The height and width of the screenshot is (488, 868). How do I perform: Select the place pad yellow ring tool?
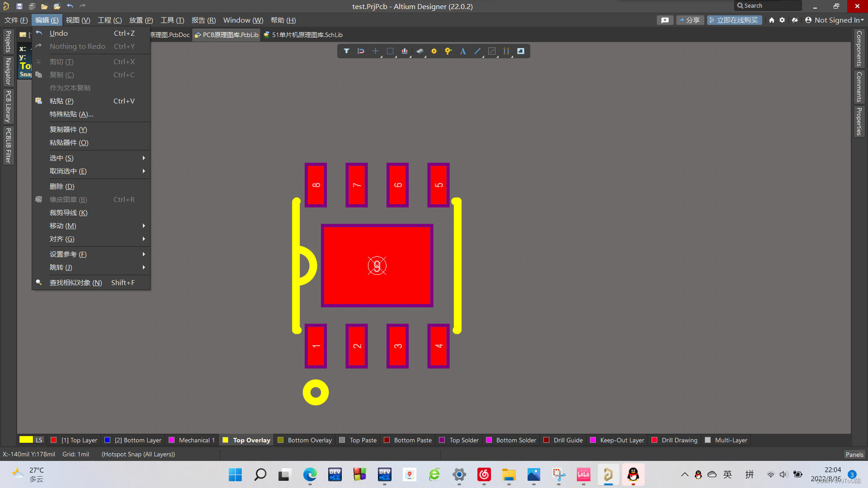434,51
